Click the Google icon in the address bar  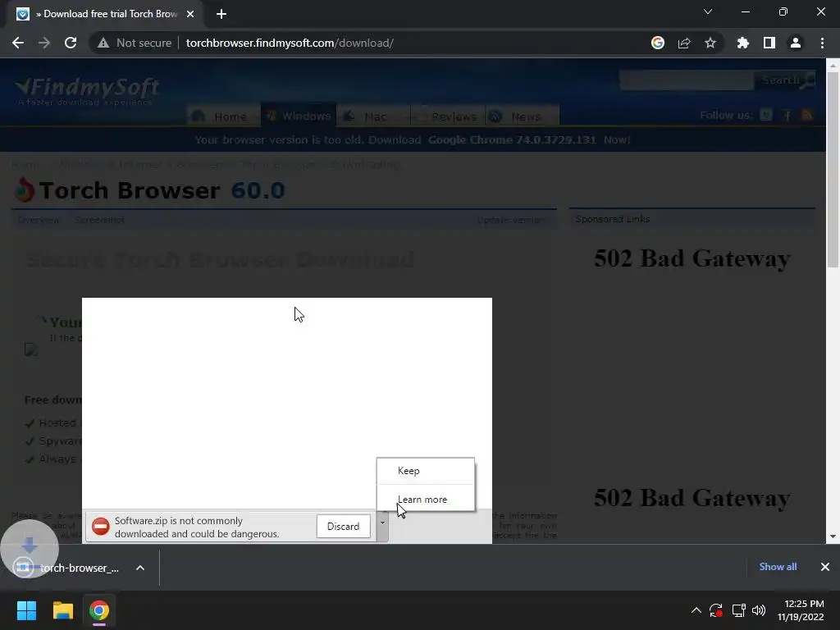pos(658,43)
